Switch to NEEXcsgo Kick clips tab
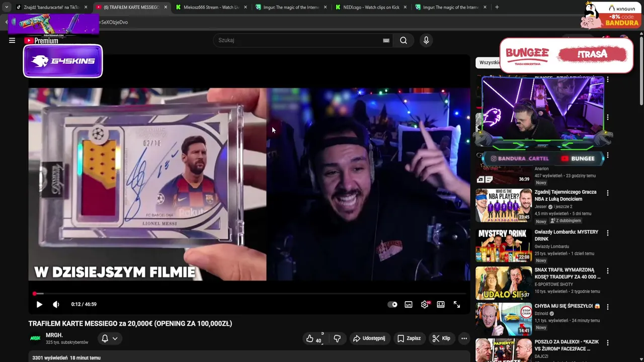This screenshot has width=644, height=362. [x=370, y=8]
